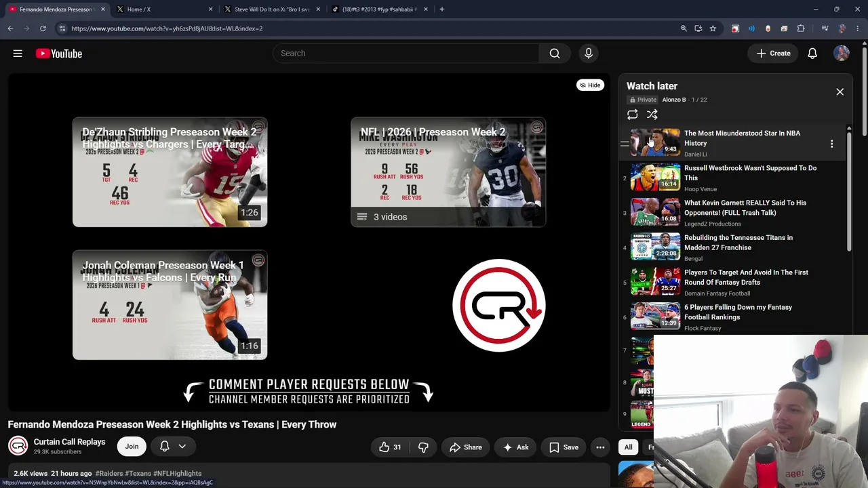The width and height of the screenshot is (868, 488).
Task: Like the video with 31 likes
Action: point(390,447)
